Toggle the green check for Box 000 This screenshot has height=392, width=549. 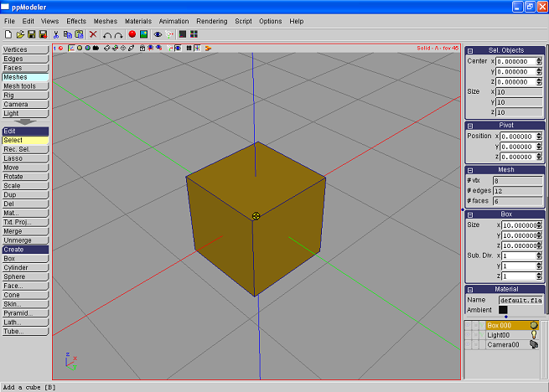pos(482,325)
